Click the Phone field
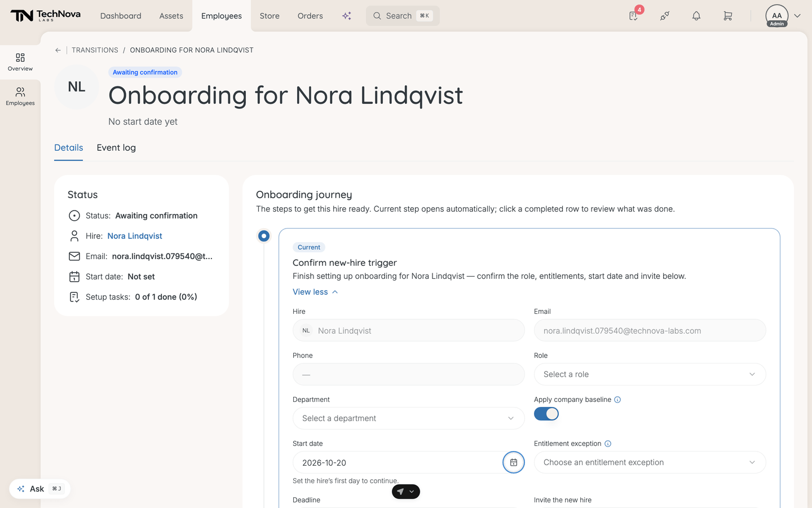This screenshot has height=508, width=812. tap(409, 374)
